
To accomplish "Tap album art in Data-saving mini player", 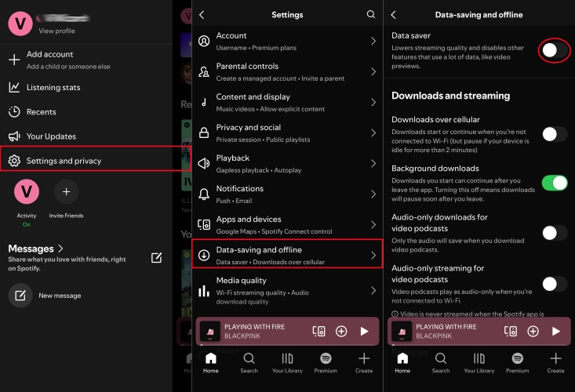I will (x=402, y=331).
